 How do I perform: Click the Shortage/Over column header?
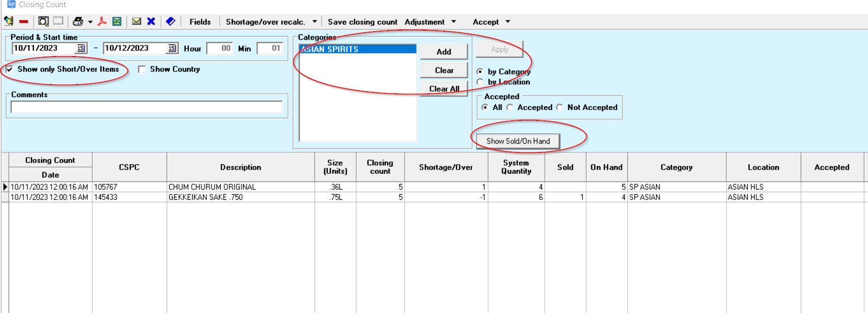(446, 167)
